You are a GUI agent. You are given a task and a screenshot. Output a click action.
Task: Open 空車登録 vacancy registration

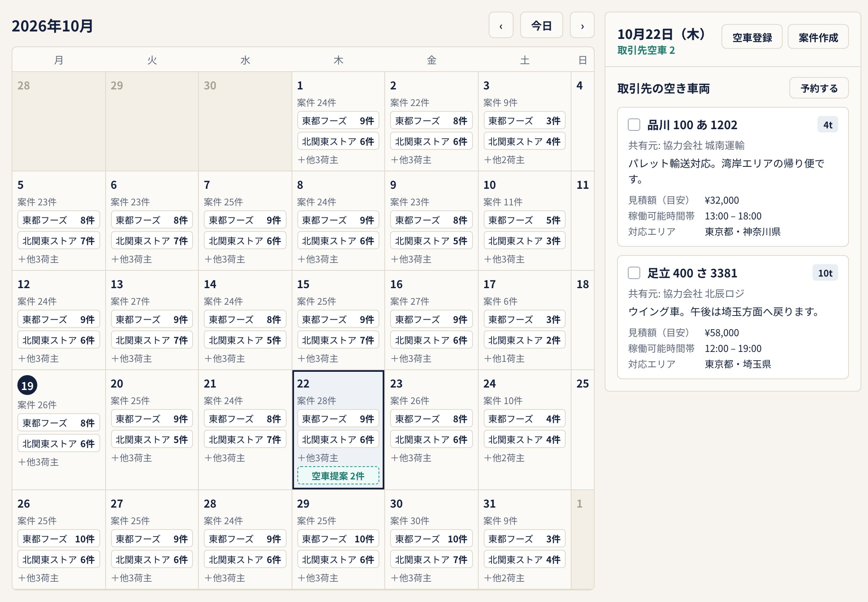pyautogui.click(x=752, y=37)
